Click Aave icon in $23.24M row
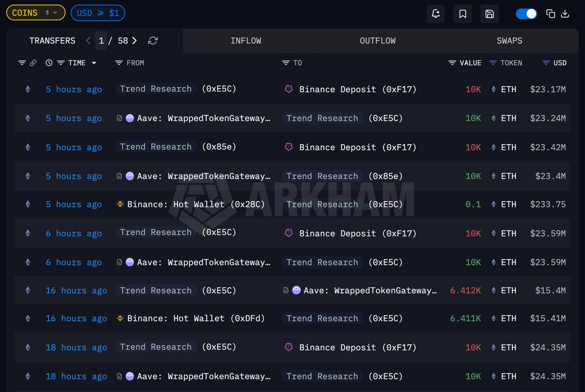This screenshot has height=392, width=585. tap(130, 118)
